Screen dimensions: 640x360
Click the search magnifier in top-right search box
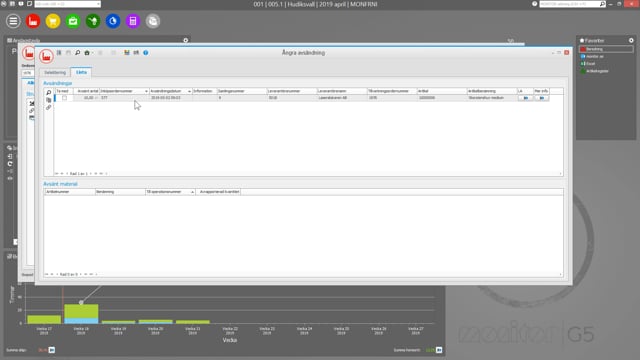pos(602,4)
